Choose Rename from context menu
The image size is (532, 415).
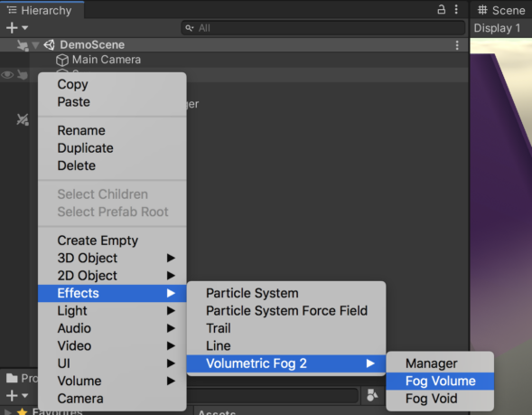[112, 130]
